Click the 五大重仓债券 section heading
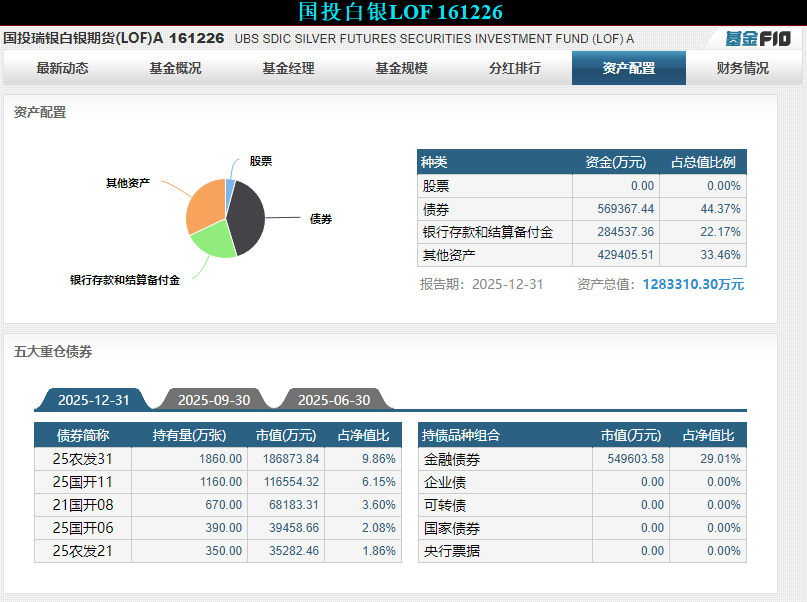The image size is (807, 602). 53,351
